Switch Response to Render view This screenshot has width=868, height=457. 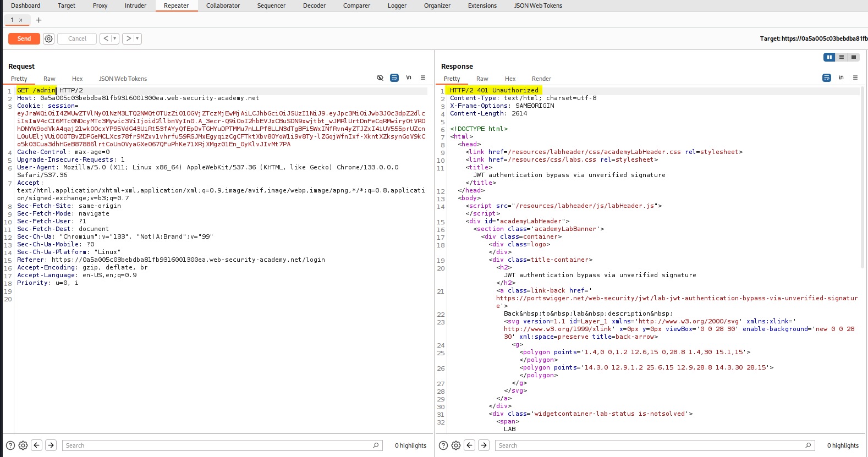[x=541, y=79]
